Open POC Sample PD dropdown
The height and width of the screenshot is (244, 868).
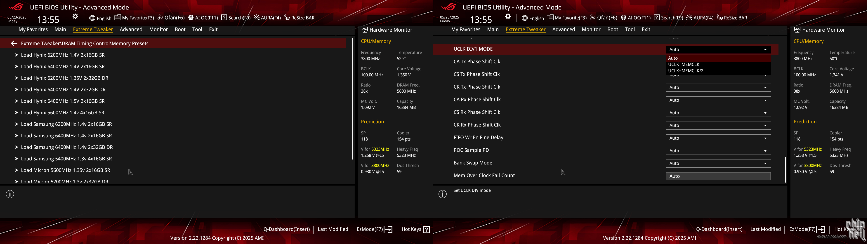coord(718,151)
